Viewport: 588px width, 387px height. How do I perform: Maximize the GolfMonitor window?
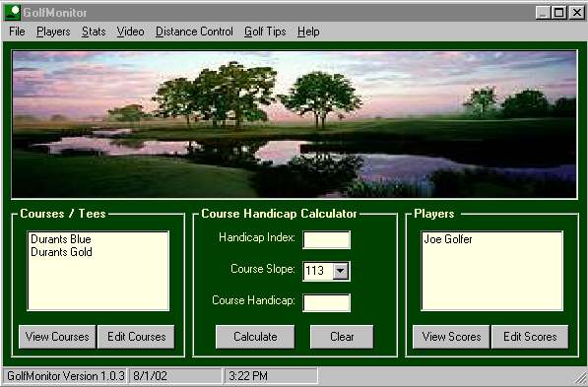(x=558, y=13)
